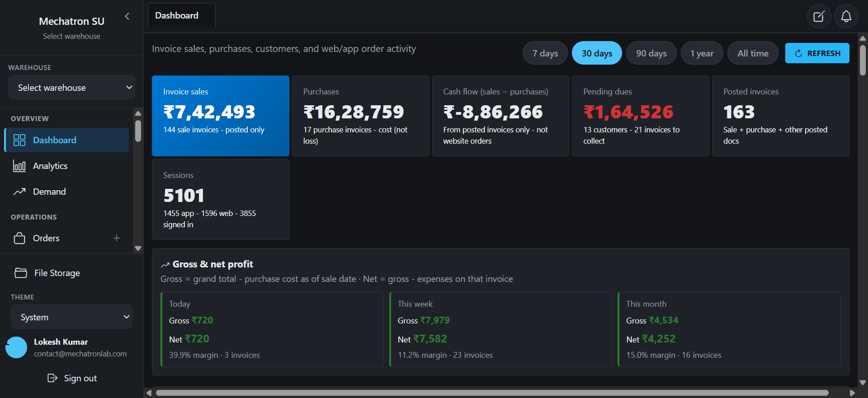Open the Purchases card

(361, 116)
